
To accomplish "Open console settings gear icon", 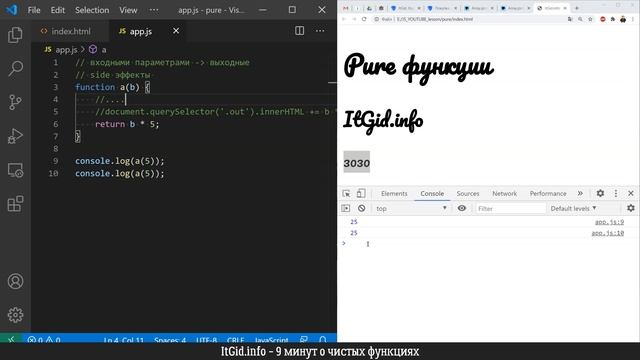I will [631, 208].
